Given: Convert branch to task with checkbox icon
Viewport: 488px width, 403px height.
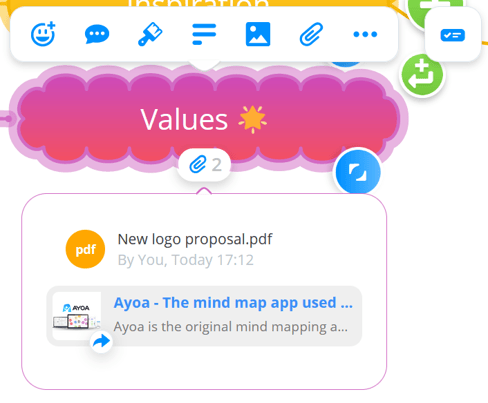Looking at the screenshot, I should tap(453, 35).
